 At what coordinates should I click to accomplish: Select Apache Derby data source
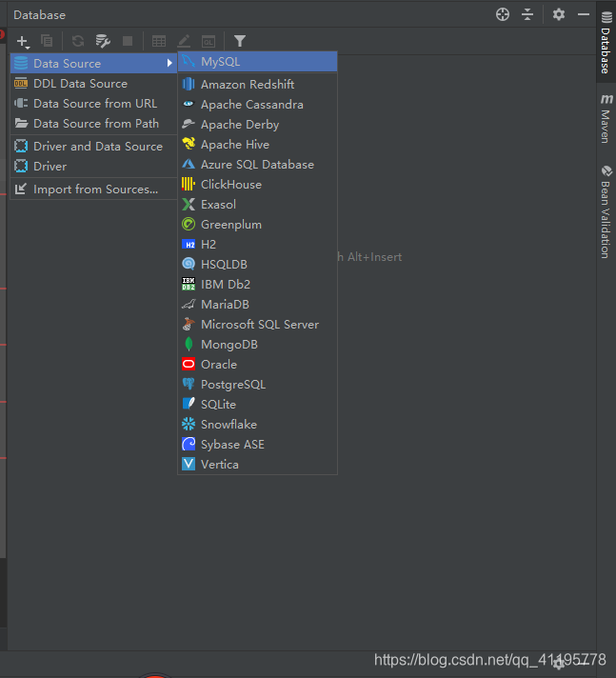[x=258, y=124]
